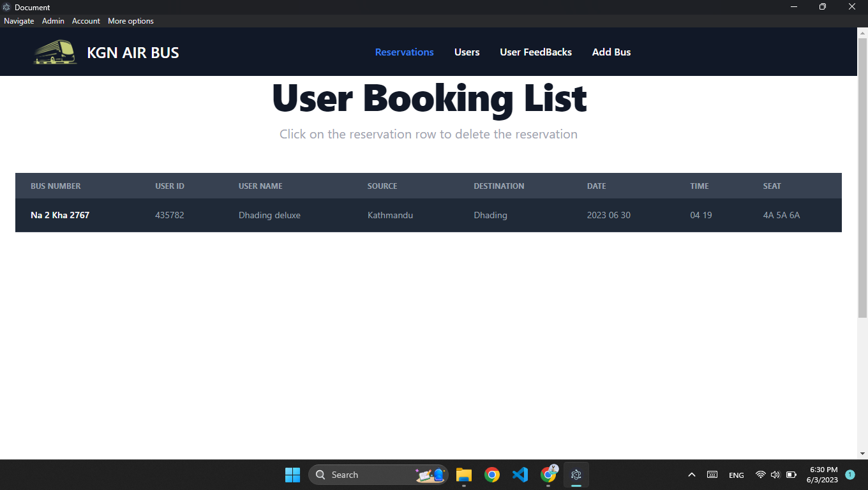Open the second Chrome profile taskbar icon
Viewport: 868px width, 490px height.
(548, 475)
